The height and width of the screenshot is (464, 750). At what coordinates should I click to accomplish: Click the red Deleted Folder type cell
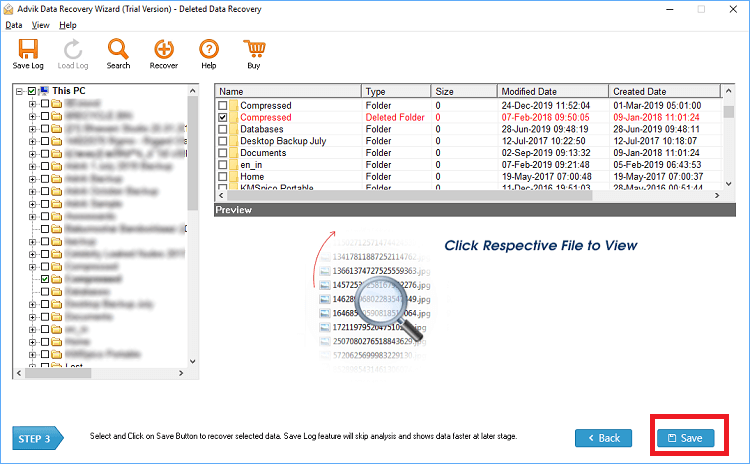click(x=395, y=117)
